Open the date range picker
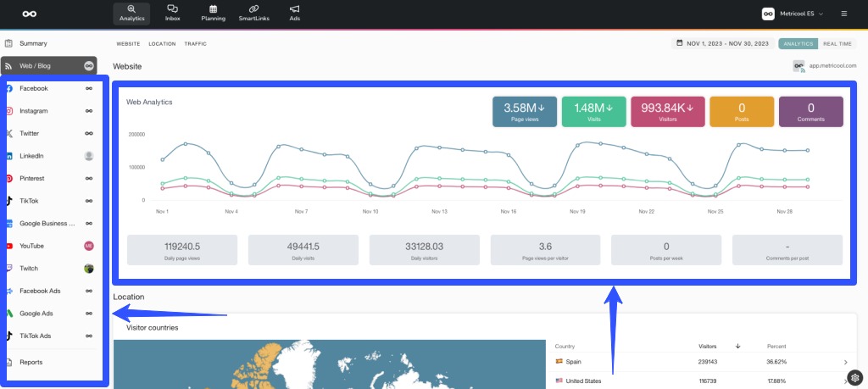Image resolution: width=868 pixels, height=389 pixels. click(721, 43)
